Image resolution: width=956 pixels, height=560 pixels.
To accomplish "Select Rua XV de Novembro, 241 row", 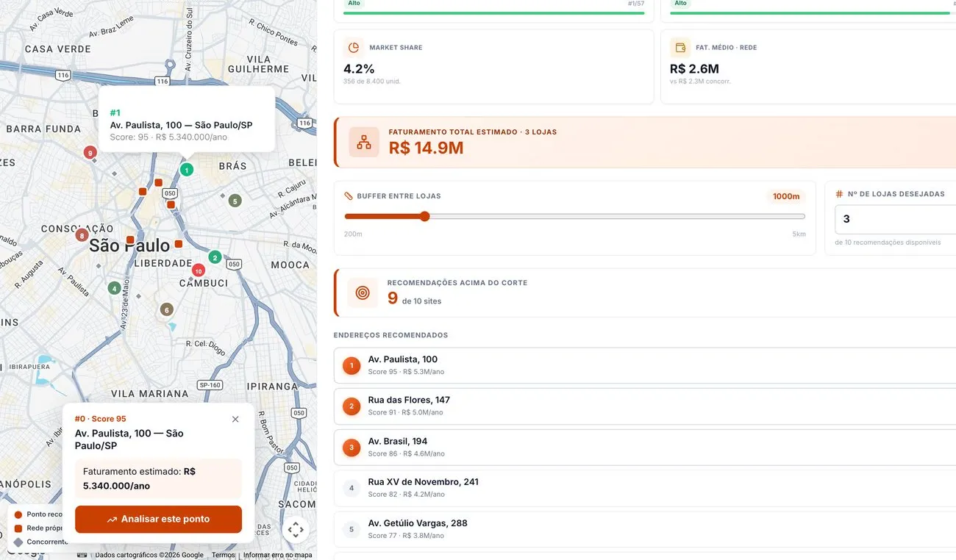I will (x=645, y=488).
